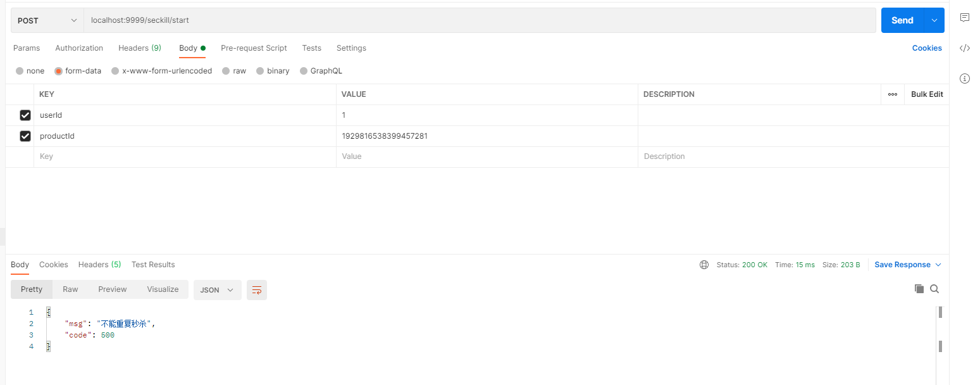The image size is (980, 385).
Task: Expand the Save Response dropdown arrow
Action: pyautogui.click(x=938, y=265)
